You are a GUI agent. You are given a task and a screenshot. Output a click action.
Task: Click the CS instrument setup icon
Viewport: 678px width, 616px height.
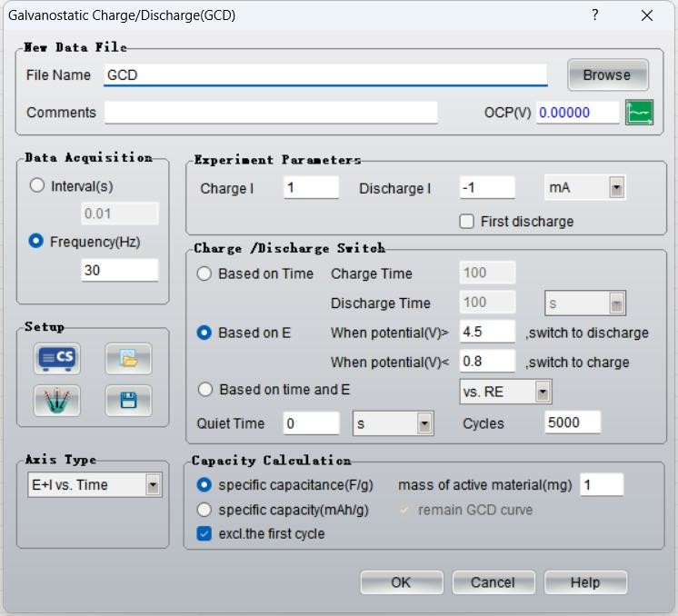56,359
